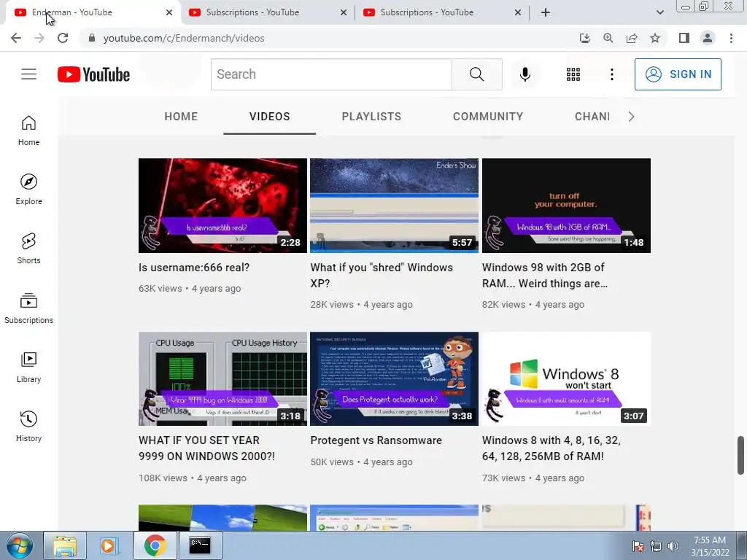Open Chrome three-dot menu
747x560 pixels.
(x=731, y=38)
